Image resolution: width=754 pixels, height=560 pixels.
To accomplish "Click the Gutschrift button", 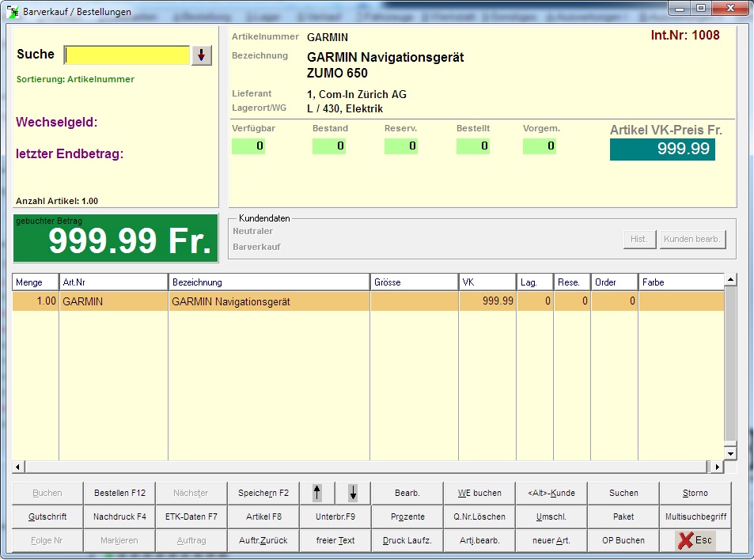I will pyautogui.click(x=47, y=516).
